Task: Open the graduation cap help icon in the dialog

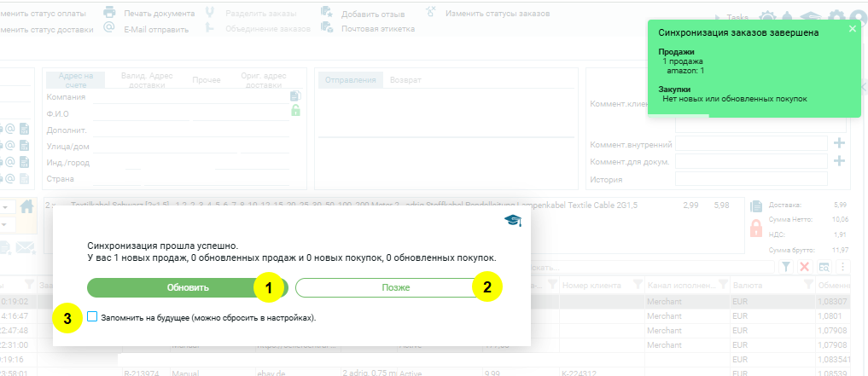Action: coord(512,222)
